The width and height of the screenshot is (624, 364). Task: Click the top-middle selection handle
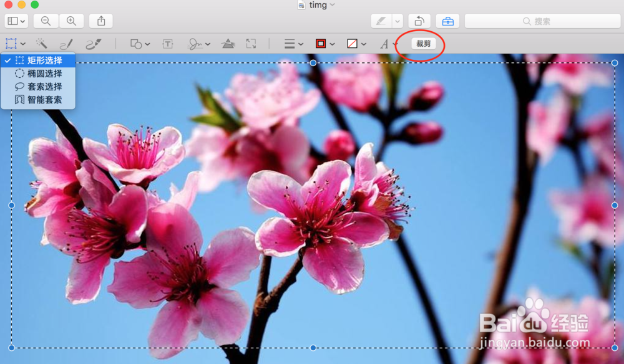click(313, 63)
